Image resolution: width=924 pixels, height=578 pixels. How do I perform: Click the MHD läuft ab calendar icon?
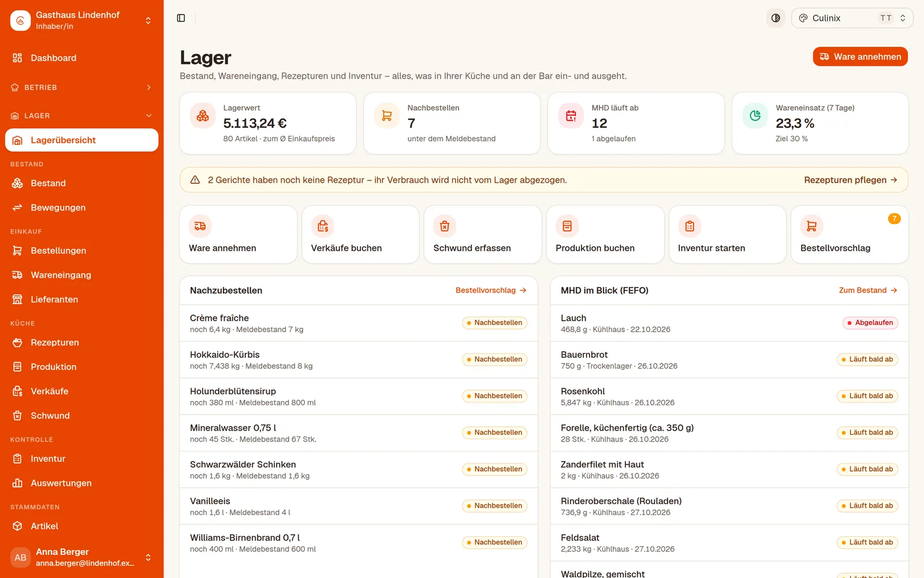click(x=571, y=116)
